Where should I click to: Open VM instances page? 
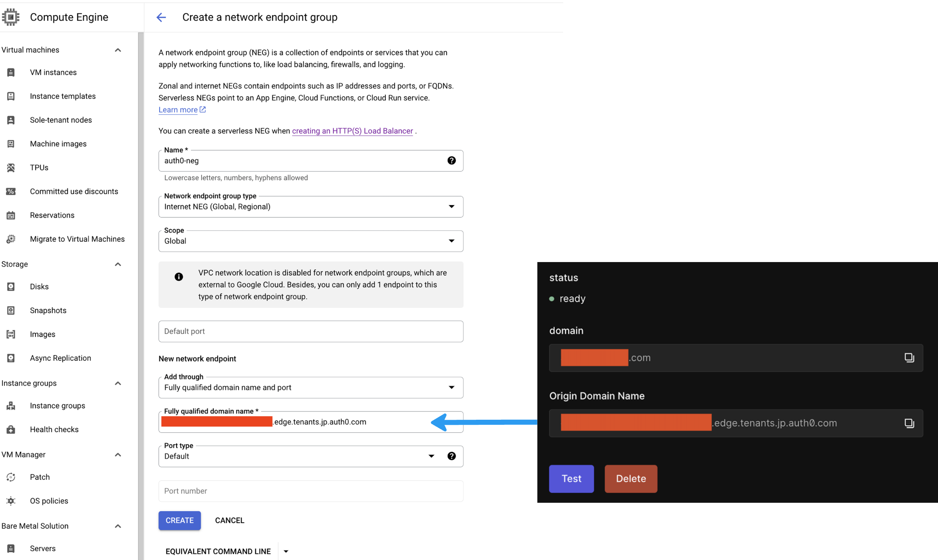(53, 72)
